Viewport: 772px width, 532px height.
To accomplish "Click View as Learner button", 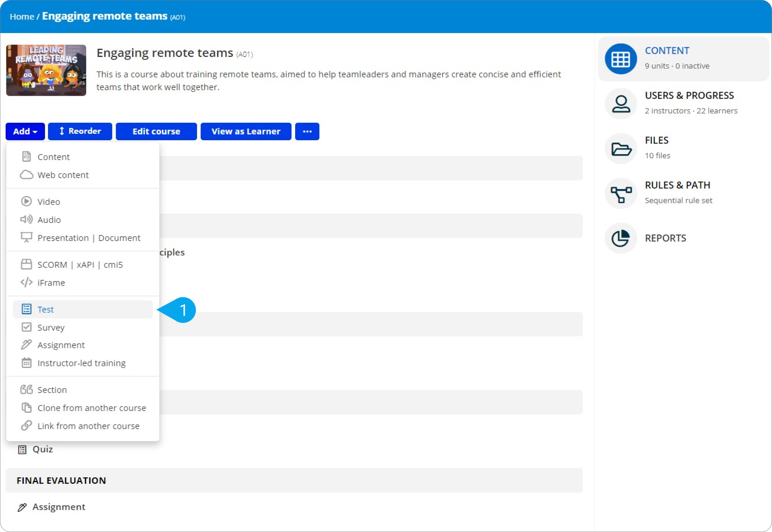I will (x=246, y=131).
